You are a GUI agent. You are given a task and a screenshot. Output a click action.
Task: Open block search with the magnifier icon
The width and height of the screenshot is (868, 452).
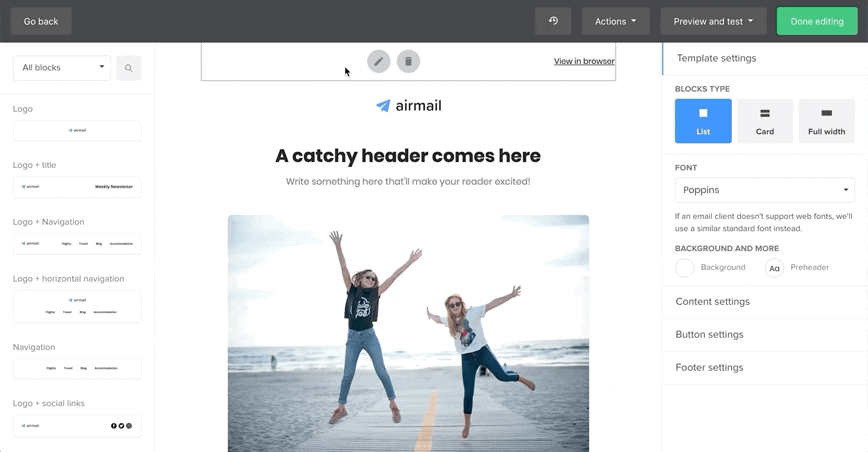128,67
